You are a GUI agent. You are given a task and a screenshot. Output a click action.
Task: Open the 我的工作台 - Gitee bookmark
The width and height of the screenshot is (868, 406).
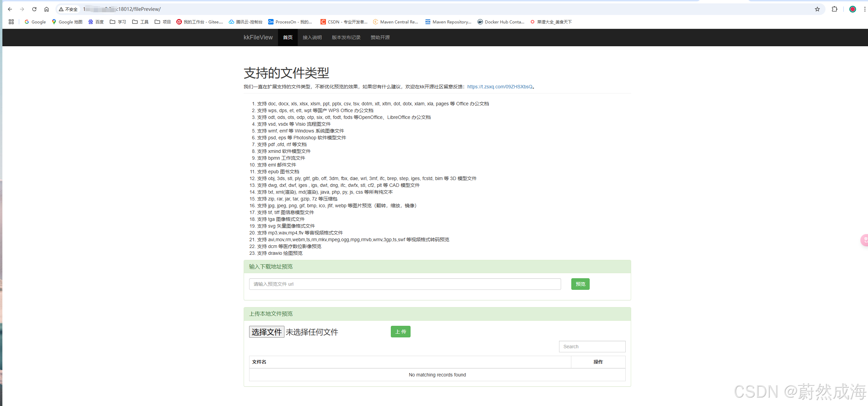pyautogui.click(x=199, y=22)
